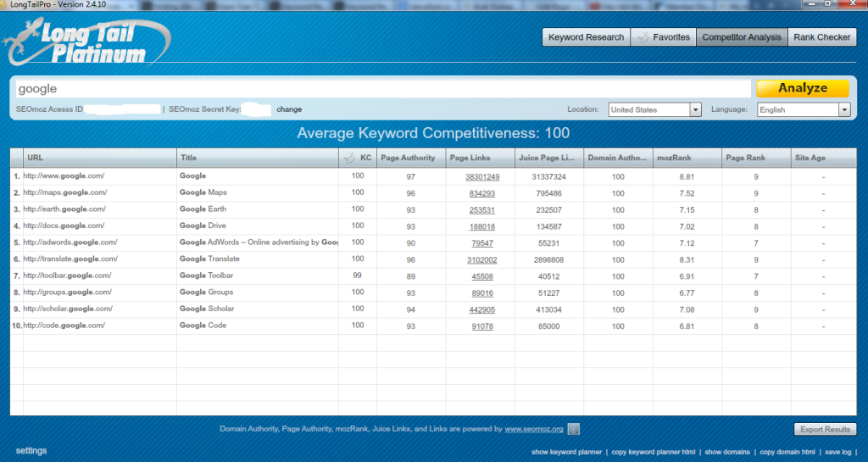Click Juice Page Links value 31337324
868x462 pixels.
[x=548, y=177]
